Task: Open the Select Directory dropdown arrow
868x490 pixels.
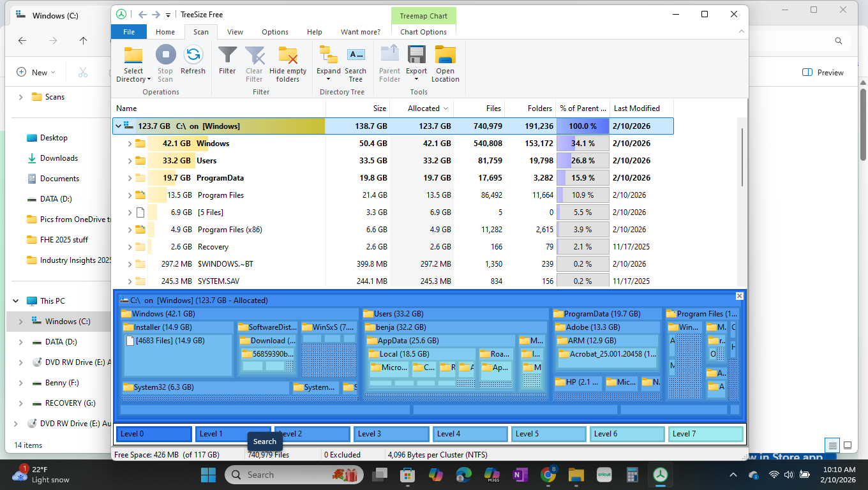Action: click(149, 80)
